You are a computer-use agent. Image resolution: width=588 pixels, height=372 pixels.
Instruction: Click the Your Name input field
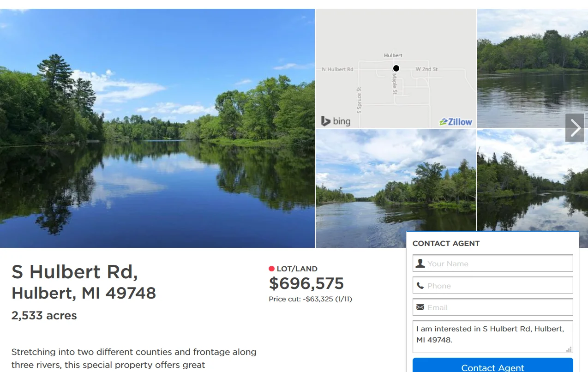point(492,263)
